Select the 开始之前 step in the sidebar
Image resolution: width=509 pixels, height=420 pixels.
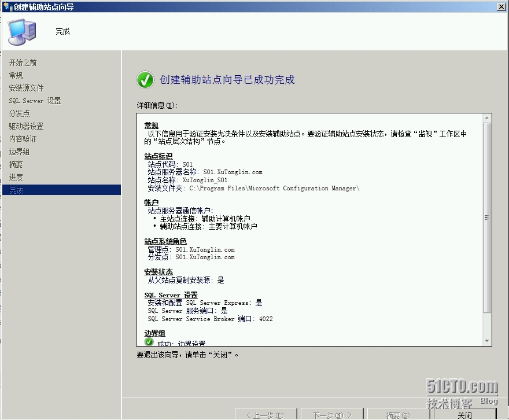[23, 62]
